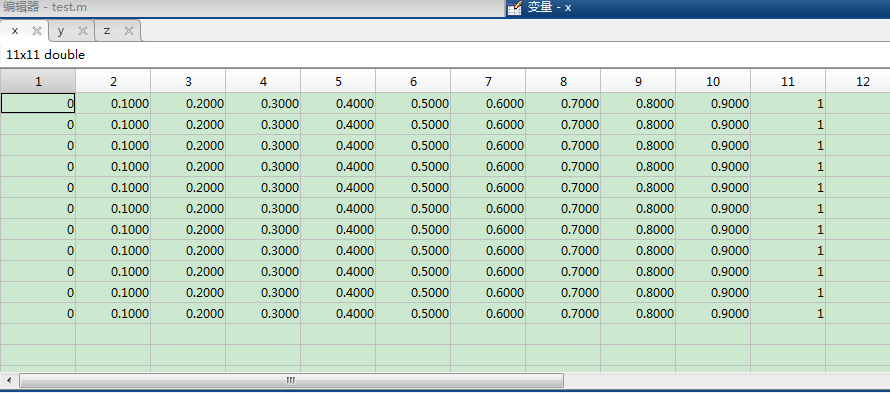
Task: Select column header 3
Action: click(188, 82)
